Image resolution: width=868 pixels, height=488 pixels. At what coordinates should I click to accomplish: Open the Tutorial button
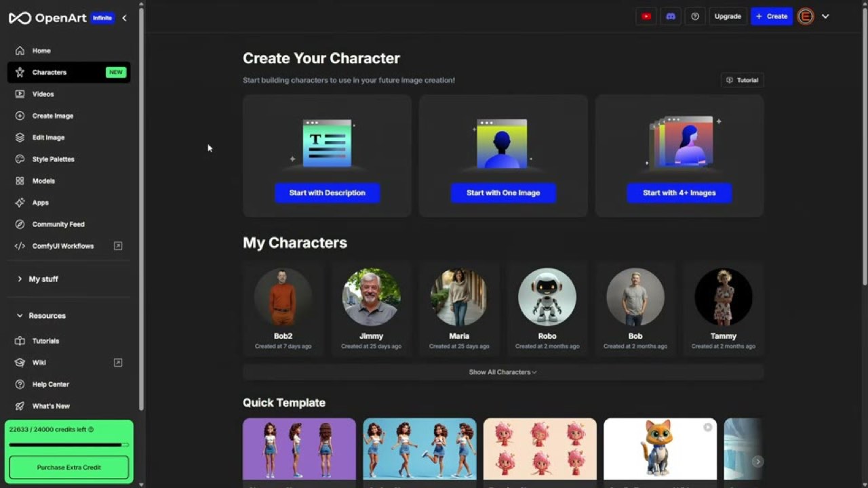743,80
